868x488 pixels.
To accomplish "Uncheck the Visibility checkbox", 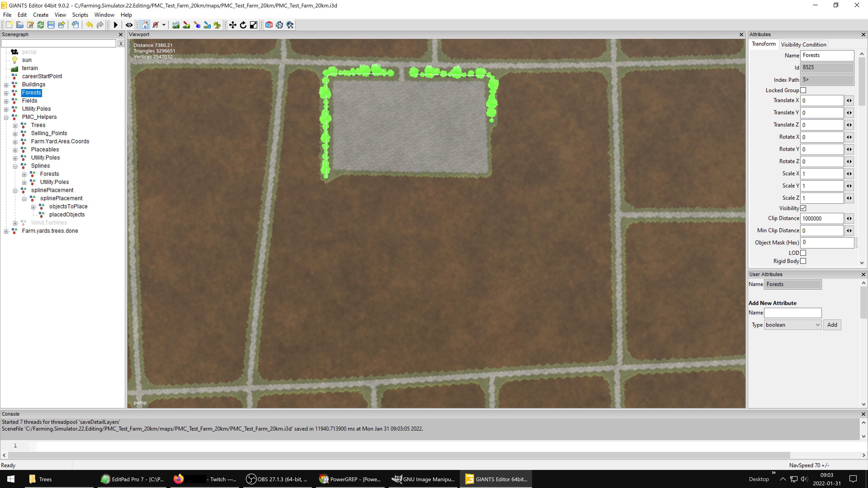I will pyautogui.click(x=803, y=208).
